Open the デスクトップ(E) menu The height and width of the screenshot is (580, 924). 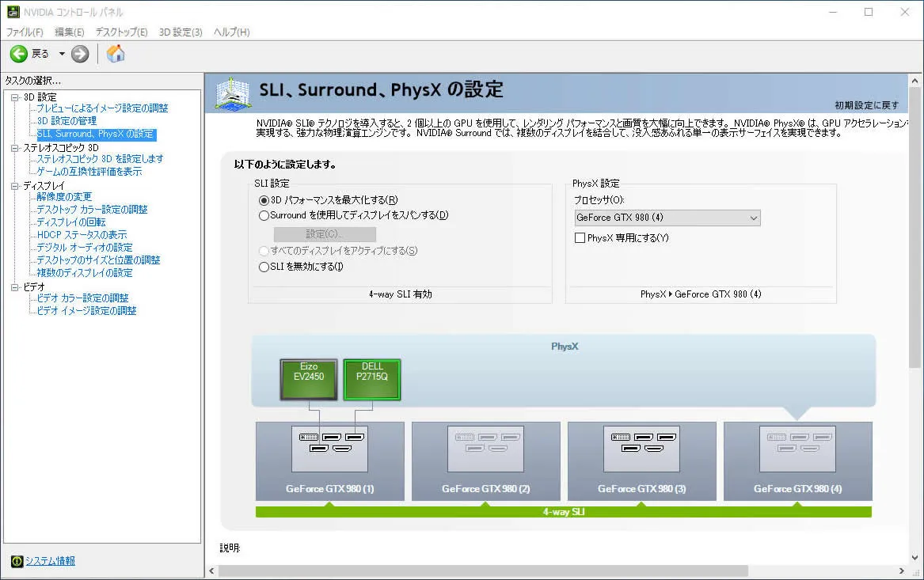(x=121, y=32)
